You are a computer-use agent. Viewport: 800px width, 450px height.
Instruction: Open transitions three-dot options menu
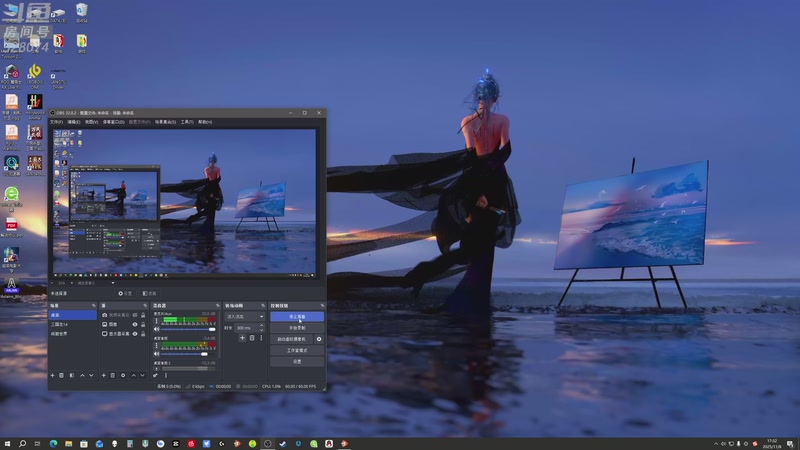pyautogui.click(x=261, y=338)
